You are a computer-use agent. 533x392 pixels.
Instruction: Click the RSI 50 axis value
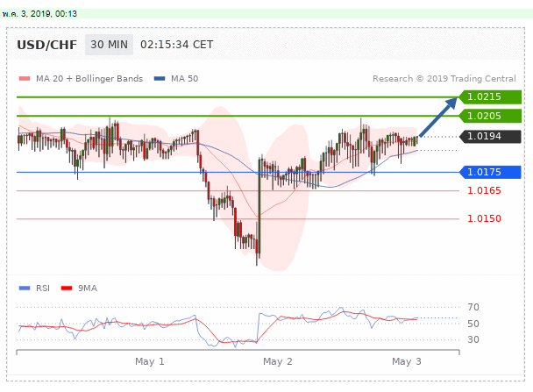473,324
